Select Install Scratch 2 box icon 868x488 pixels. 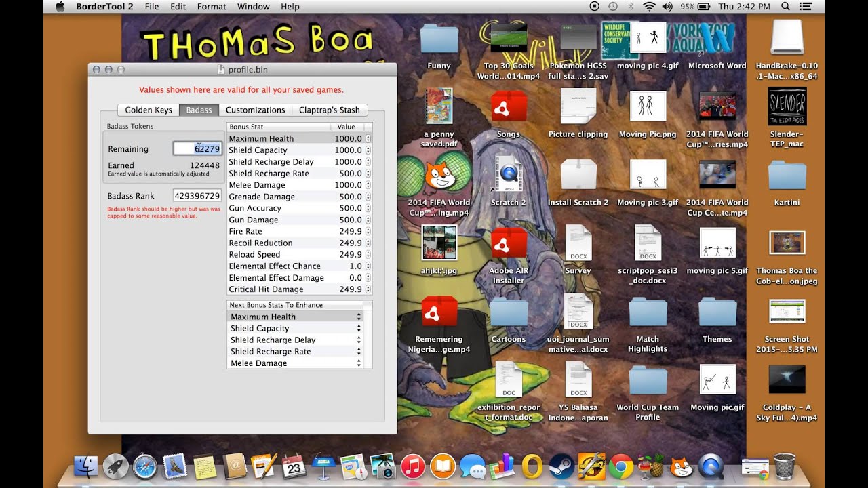(x=578, y=174)
